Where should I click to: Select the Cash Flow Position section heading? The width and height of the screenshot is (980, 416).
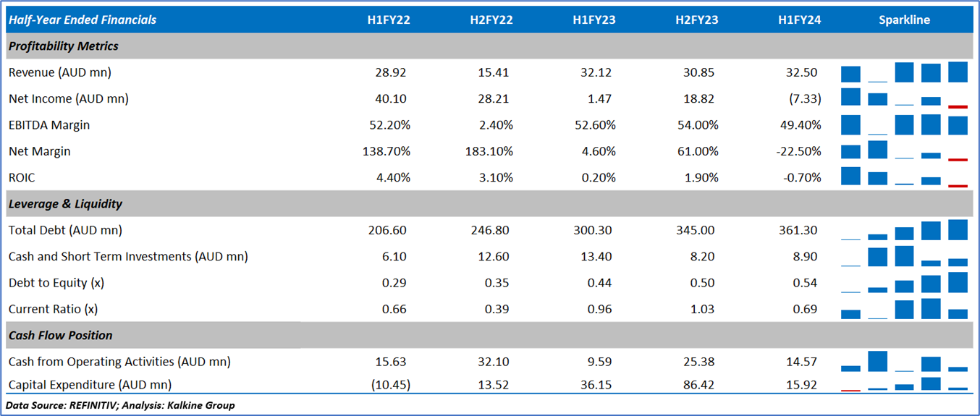pos(61,336)
